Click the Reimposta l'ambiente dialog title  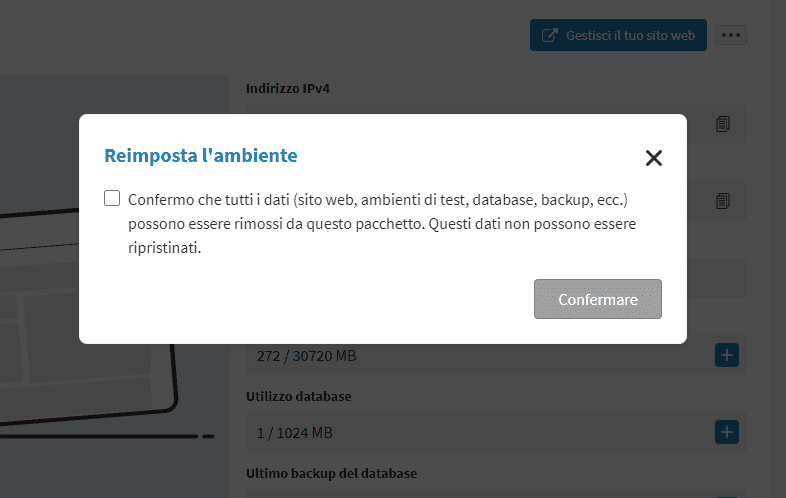click(x=201, y=155)
